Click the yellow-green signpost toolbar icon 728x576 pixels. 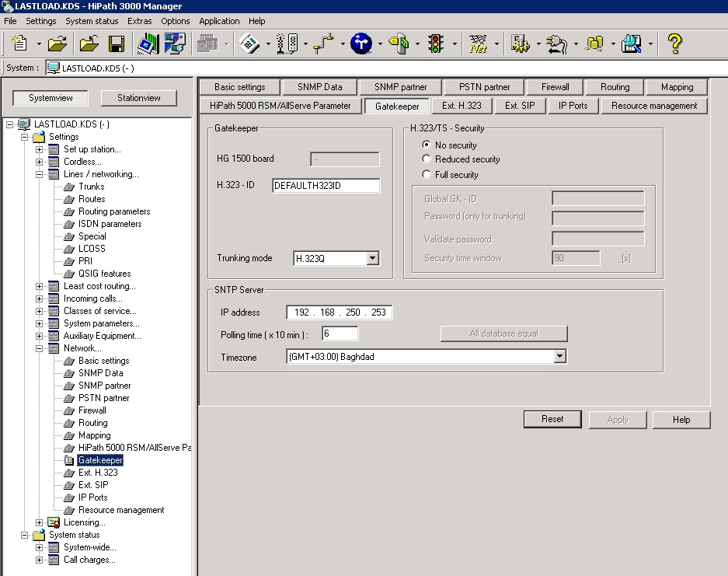(399, 44)
